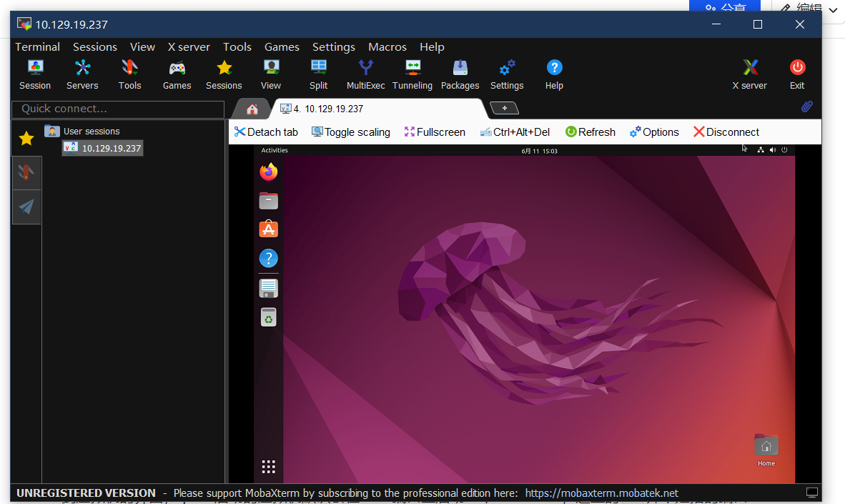Open a new tab with plus button
The image size is (845, 504).
point(505,109)
